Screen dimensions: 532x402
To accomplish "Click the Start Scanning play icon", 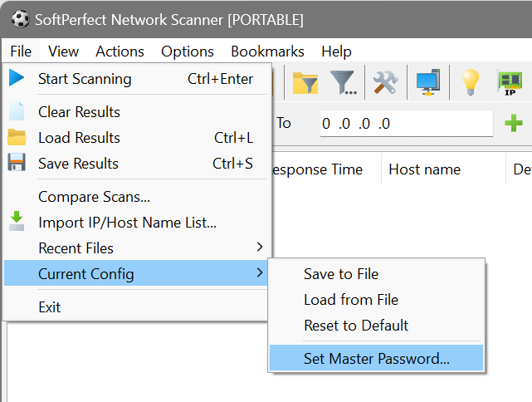I will [17, 78].
